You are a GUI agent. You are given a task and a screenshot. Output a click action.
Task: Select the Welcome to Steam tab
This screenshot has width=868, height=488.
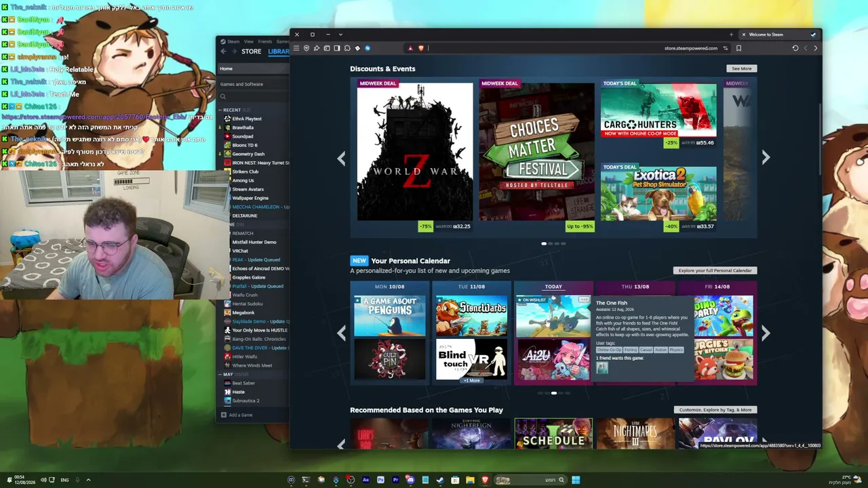coord(779,35)
